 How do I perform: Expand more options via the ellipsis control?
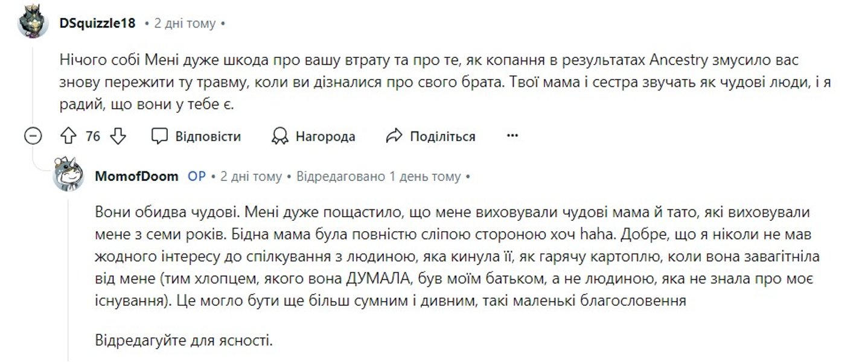pos(511,135)
